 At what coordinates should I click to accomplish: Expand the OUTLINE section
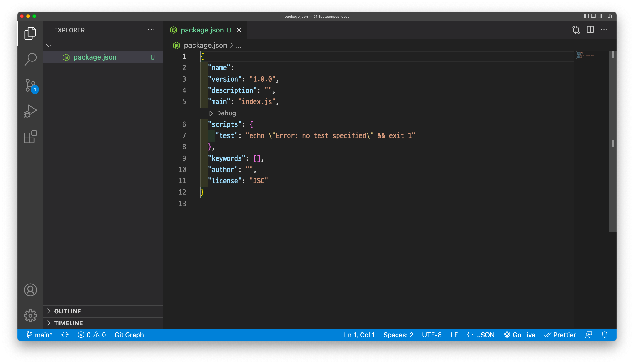(67, 311)
